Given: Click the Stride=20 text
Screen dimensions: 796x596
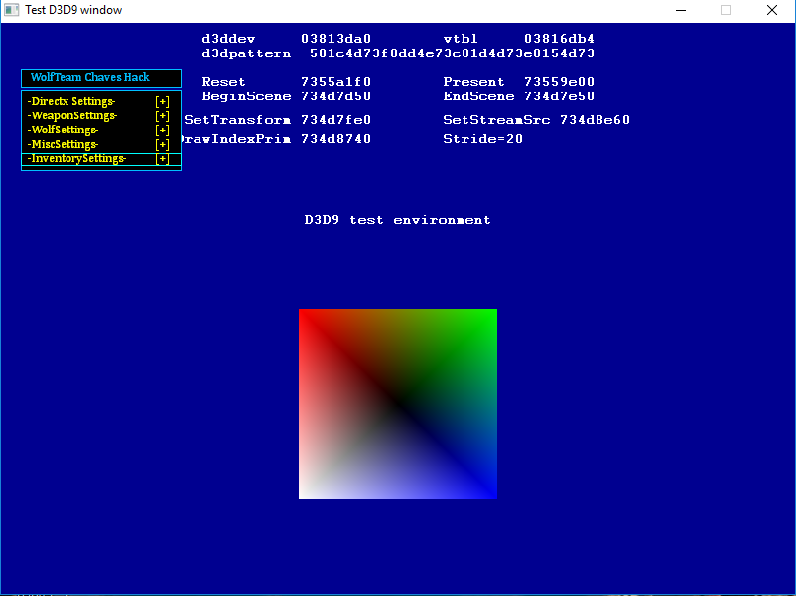Looking at the screenshot, I should coord(483,139).
